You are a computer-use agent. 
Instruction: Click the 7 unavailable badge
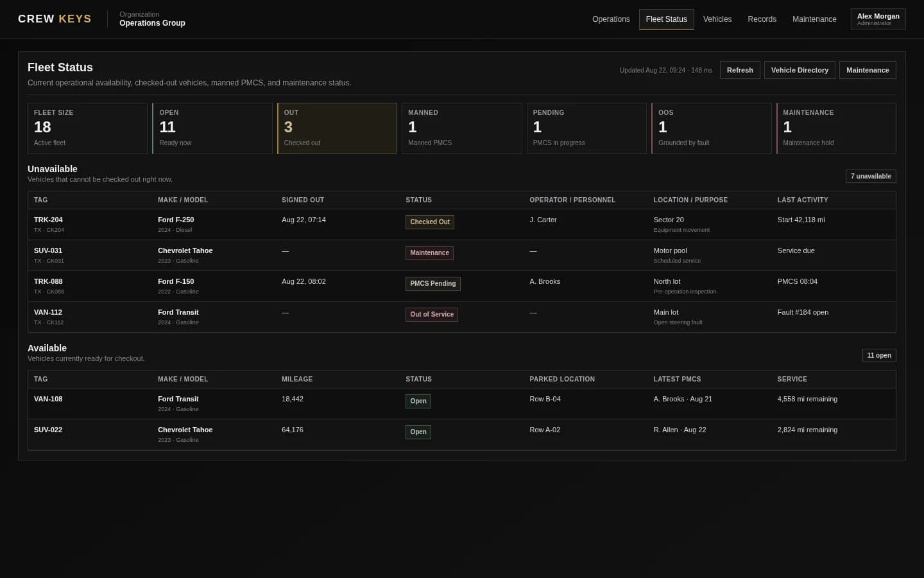tap(871, 176)
